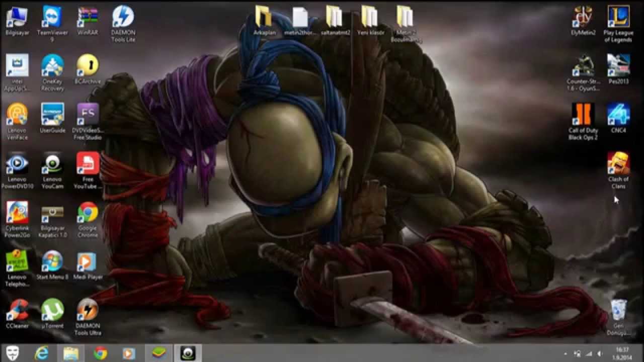Select the Bilgisayar Kapatici 1.0 icon

[x=52, y=220]
